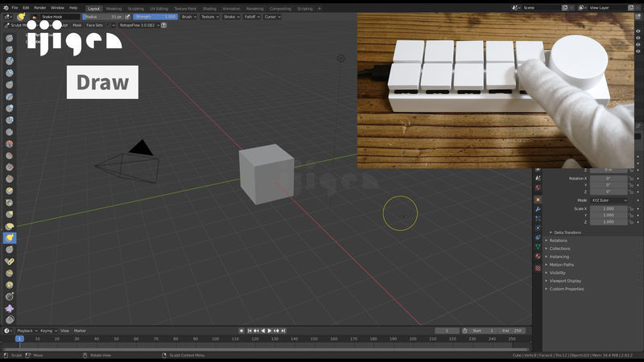This screenshot has width=644, height=362.
Task: Expand the Relations panel
Action: click(558, 241)
